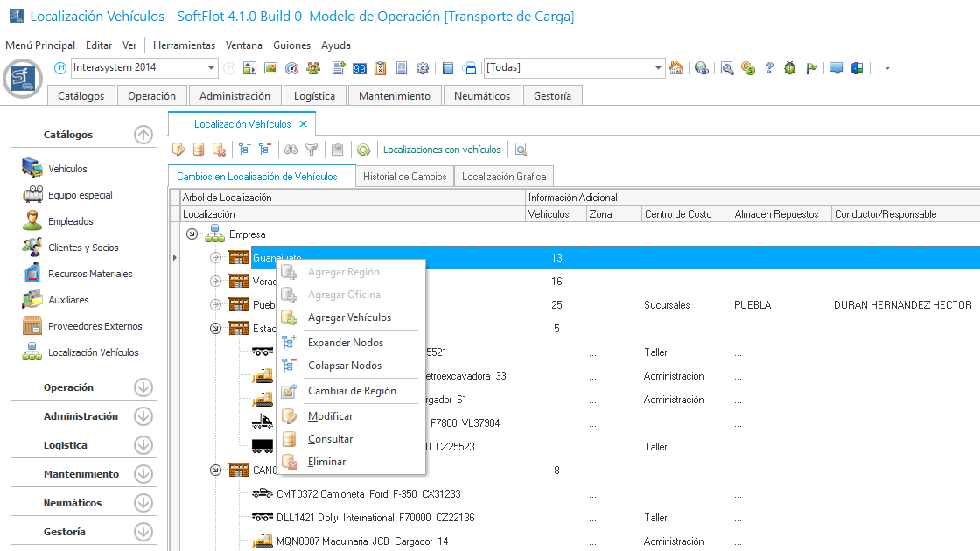Viewport: 980px width, 551px height.
Task: Expand the Guanajuato tree node
Action: pos(216,258)
